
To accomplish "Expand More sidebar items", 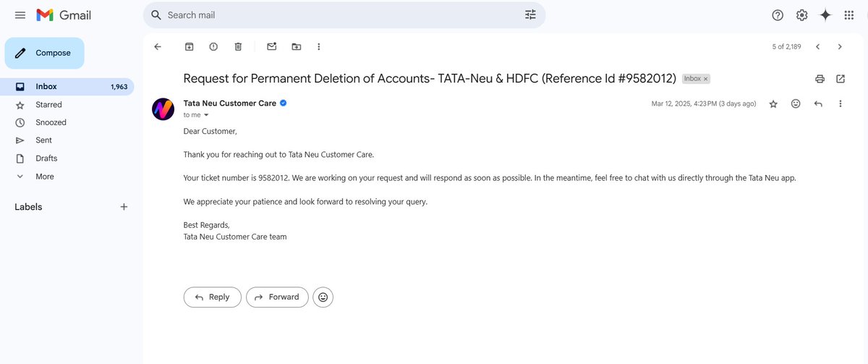I will pos(67,177).
